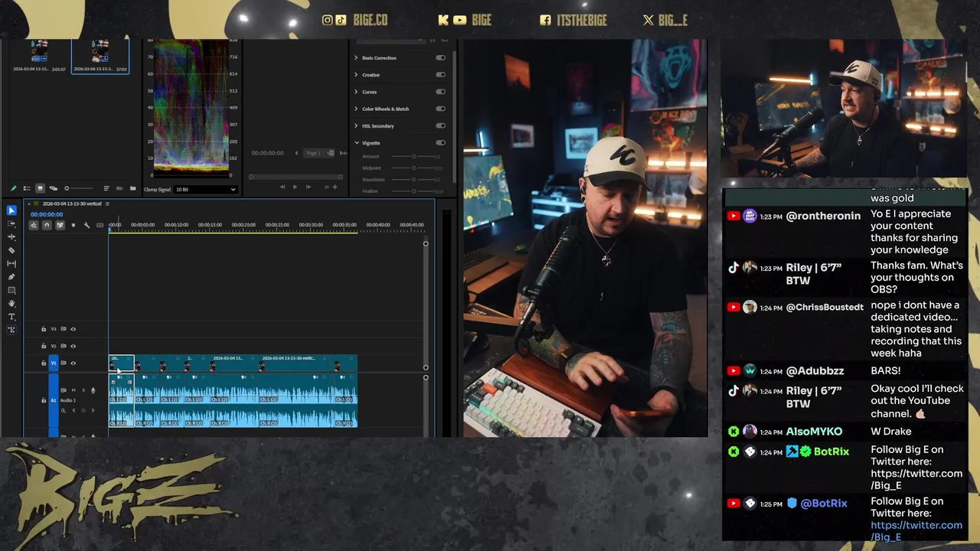Image resolution: width=980 pixels, height=551 pixels.
Task: Toggle snap magnet in timeline
Action: [47, 225]
